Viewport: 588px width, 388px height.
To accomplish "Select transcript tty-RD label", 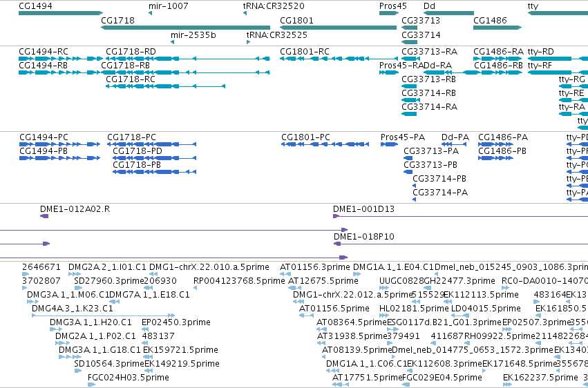I will click(541, 51).
